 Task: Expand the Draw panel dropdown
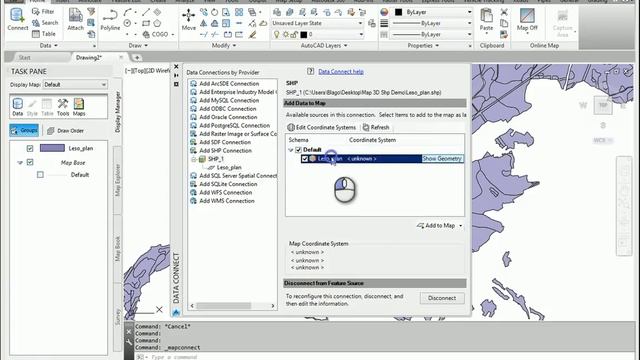point(138,46)
